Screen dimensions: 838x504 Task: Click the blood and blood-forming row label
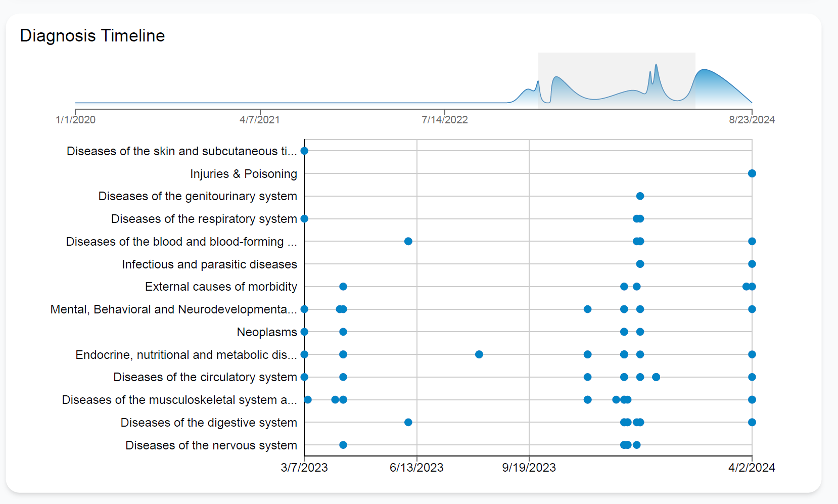click(x=181, y=242)
